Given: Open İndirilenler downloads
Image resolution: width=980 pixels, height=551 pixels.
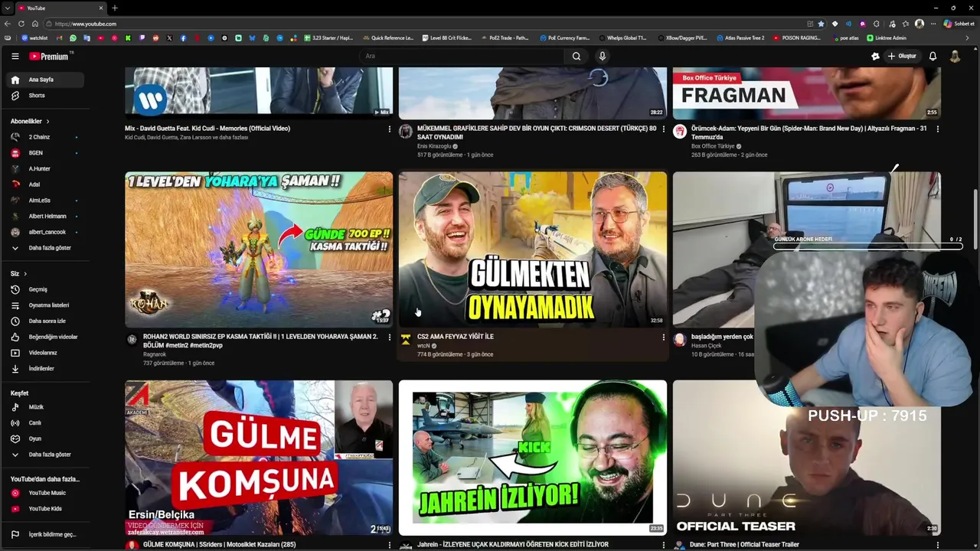Looking at the screenshot, I should (x=46, y=369).
